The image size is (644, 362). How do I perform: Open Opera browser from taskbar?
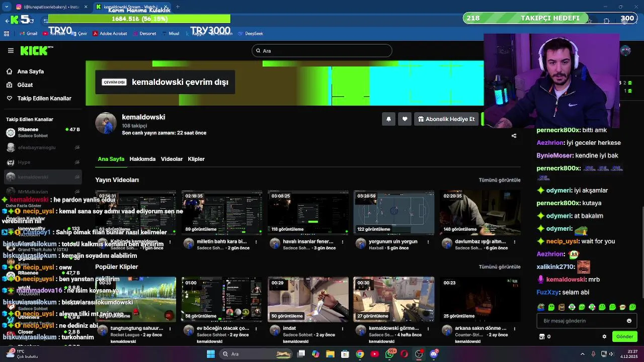[405, 354]
